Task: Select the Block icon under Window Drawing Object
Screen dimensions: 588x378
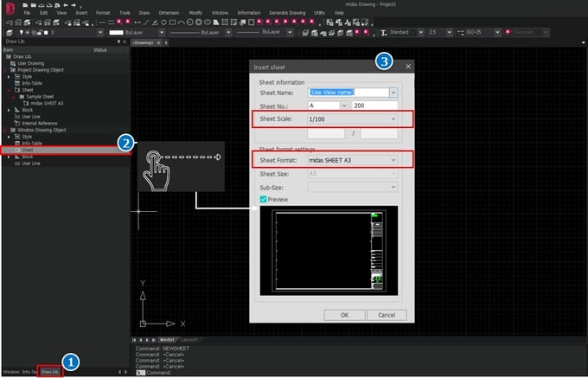Action: coord(16,157)
